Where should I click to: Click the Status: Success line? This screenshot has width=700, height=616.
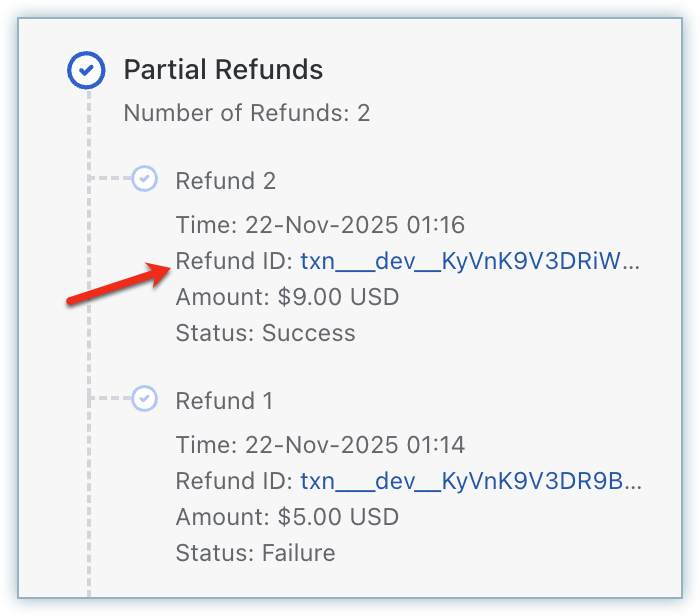(x=265, y=333)
